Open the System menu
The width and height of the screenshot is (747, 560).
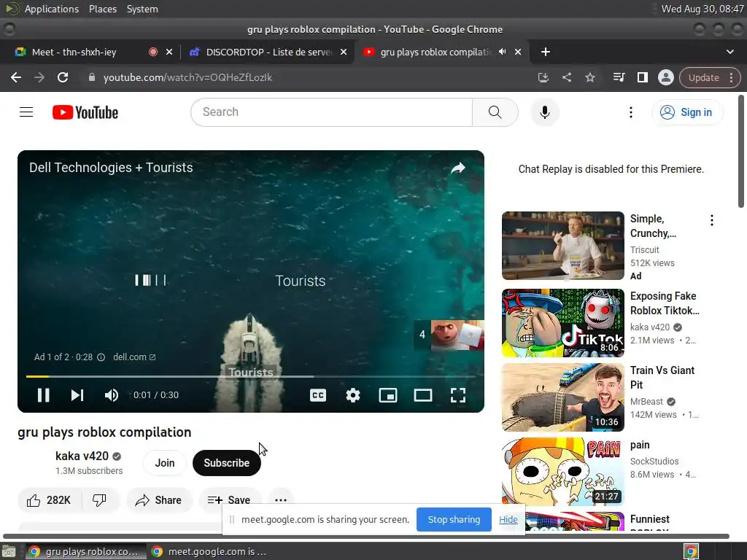click(142, 9)
